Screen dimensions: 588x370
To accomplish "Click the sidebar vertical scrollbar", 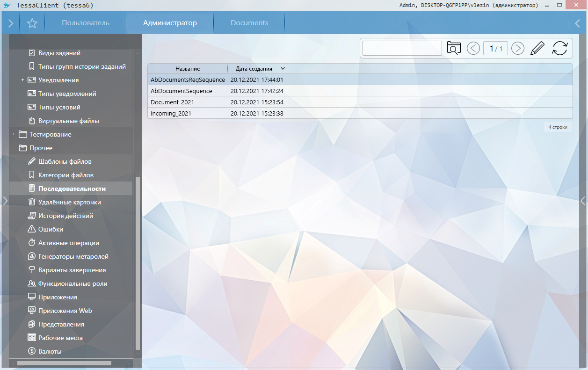I will pyautogui.click(x=137, y=262).
